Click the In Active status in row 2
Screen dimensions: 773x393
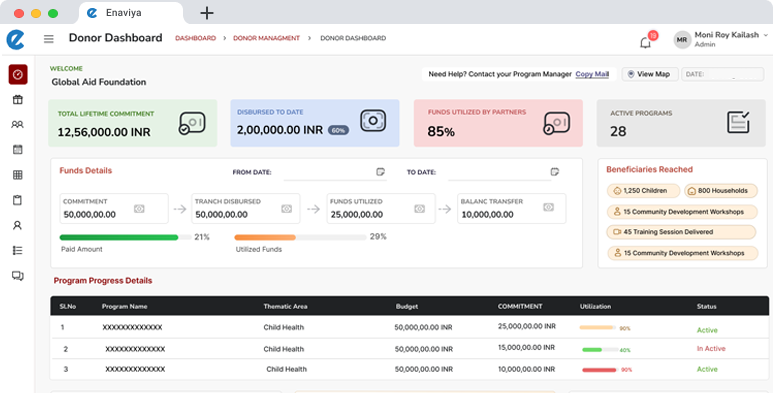(711, 349)
